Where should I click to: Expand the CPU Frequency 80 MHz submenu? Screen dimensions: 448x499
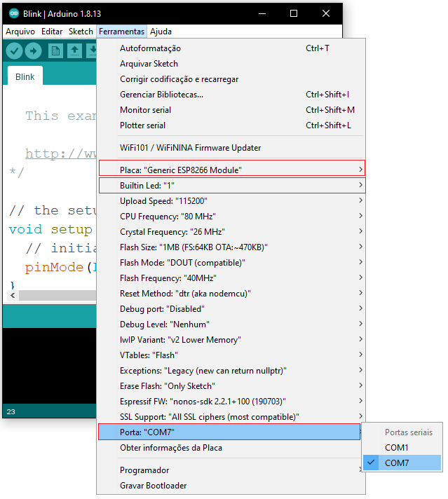[x=231, y=217]
